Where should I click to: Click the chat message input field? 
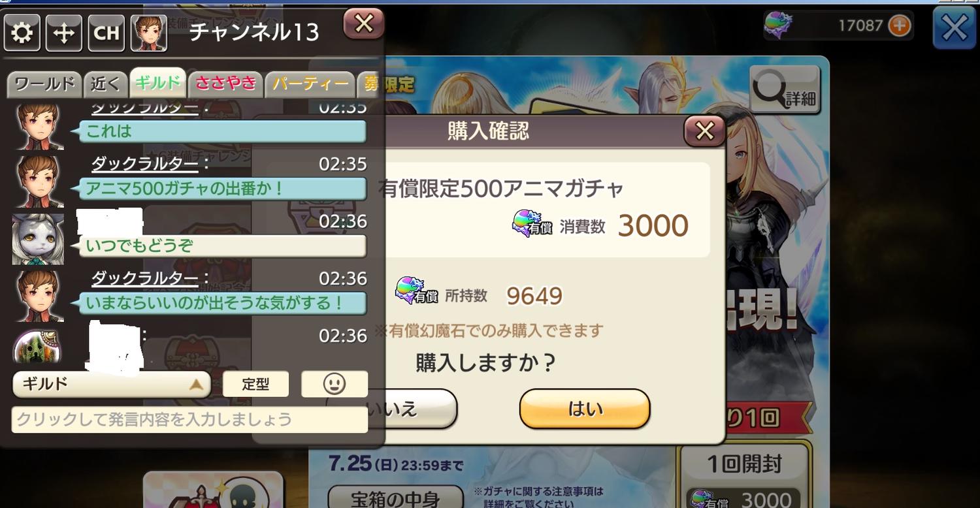[x=189, y=419]
